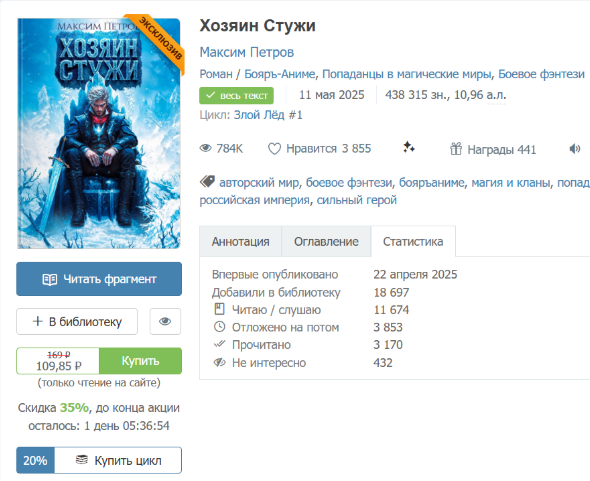This screenshot has width=590, height=481.
Task: Click the Хозяин Стужи book cover
Action: [99, 133]
